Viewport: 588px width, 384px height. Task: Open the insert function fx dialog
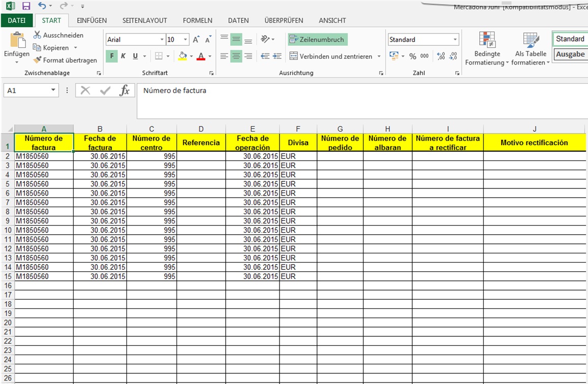[x=125, y=90]
